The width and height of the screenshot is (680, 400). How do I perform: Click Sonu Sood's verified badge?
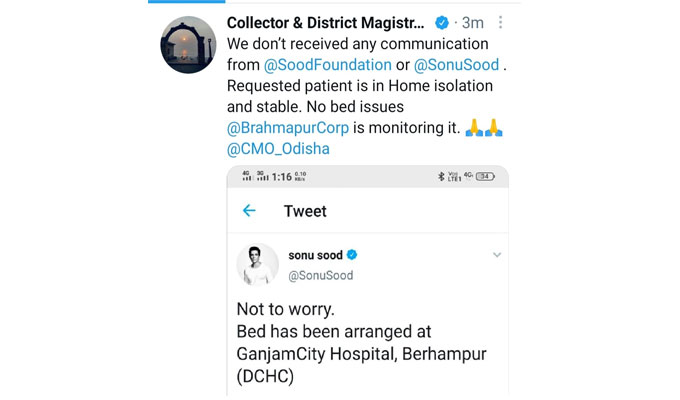point(352,256)
